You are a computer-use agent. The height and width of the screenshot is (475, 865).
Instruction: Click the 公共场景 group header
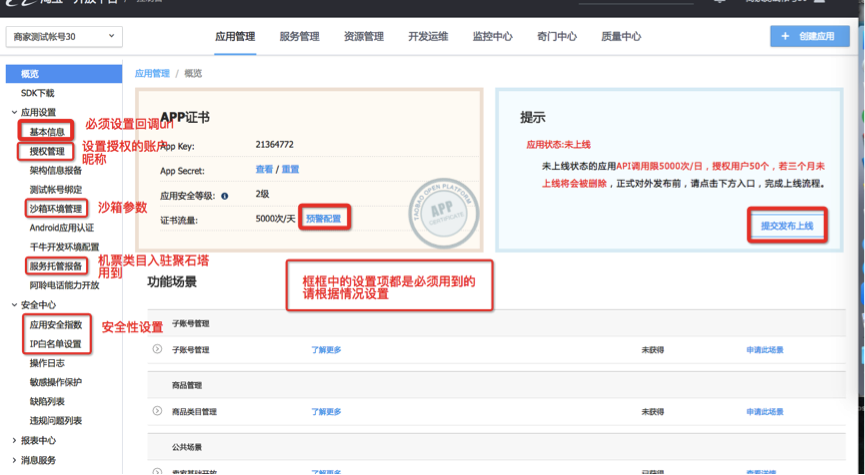pos(187,447)
